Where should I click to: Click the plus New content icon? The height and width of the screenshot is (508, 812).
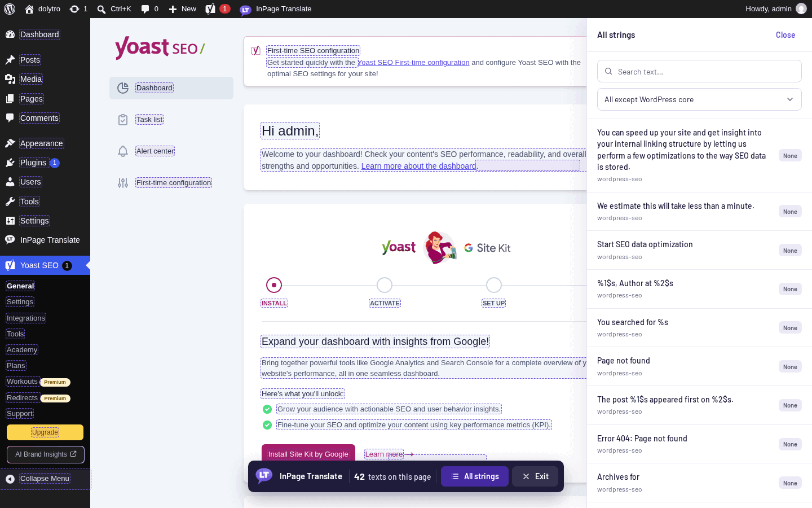pos(173,9)
